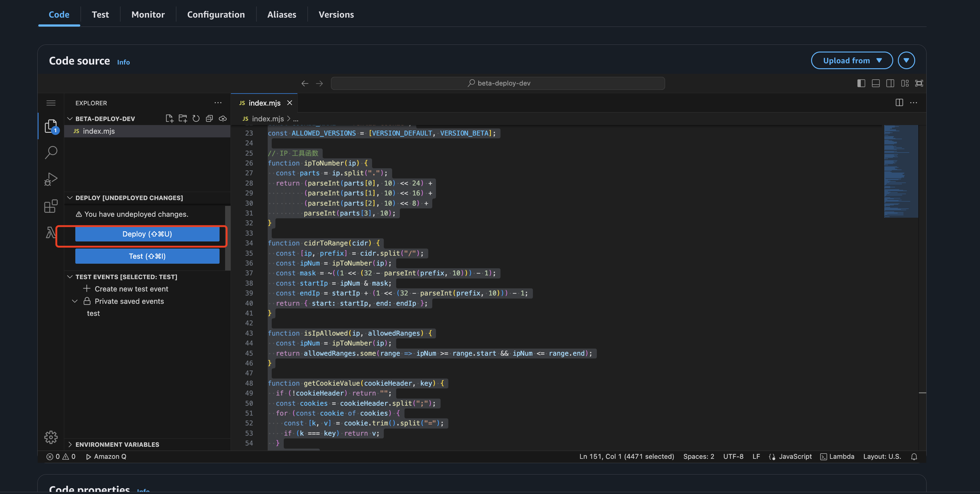Toggle the primary sidebar layout icon
This screenshot has height=494, width=980.
tap(861, 83)
